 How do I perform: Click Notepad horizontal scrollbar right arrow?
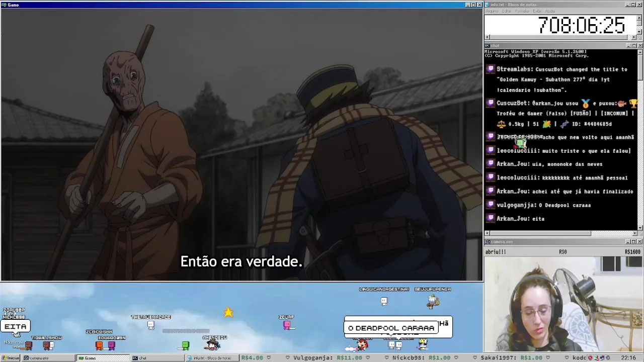click(634, 37)
